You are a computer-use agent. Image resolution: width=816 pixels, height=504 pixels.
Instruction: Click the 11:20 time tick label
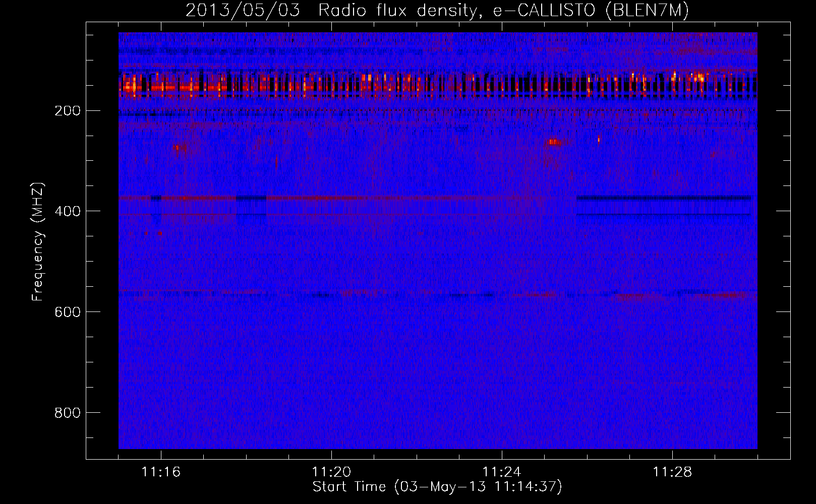[331, 472]
